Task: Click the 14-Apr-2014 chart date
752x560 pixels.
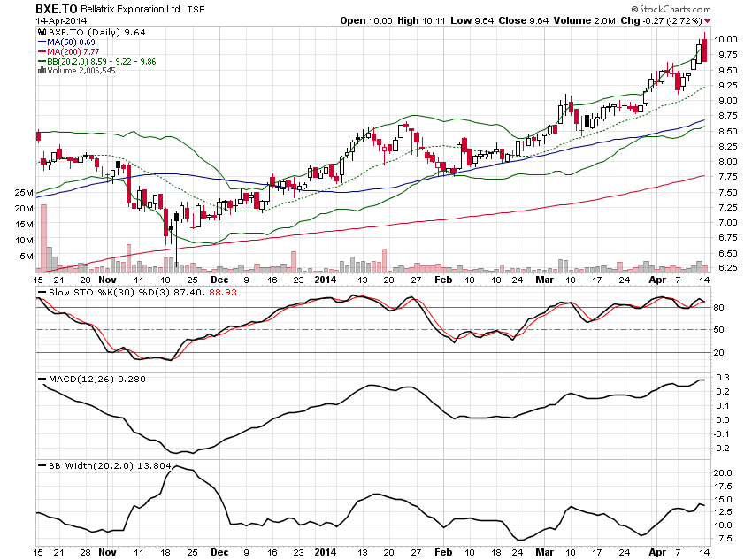Action: [x=61, y=20]
